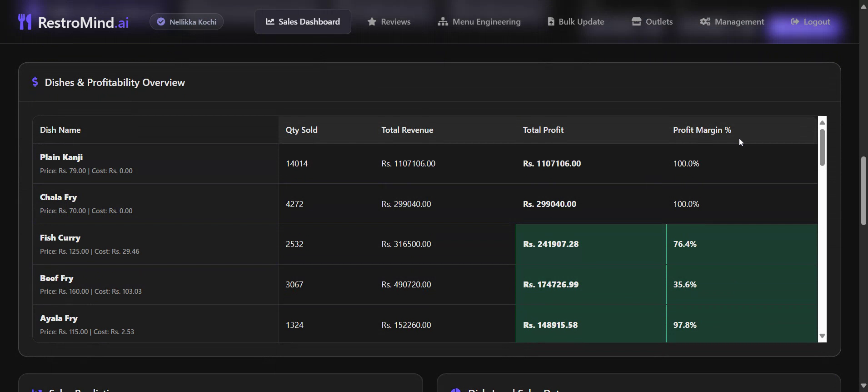This screenshot has width=868, height=392.
Task: Click the star icon next to Reviews
Action: coord(372,22)
